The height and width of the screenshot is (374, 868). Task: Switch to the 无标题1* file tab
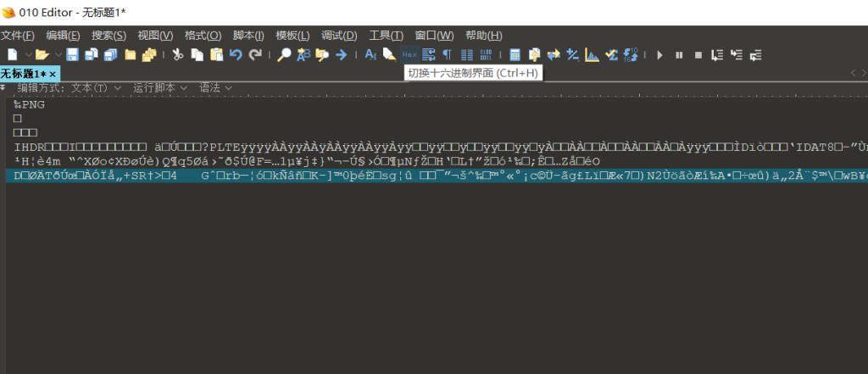coord(23,74)
